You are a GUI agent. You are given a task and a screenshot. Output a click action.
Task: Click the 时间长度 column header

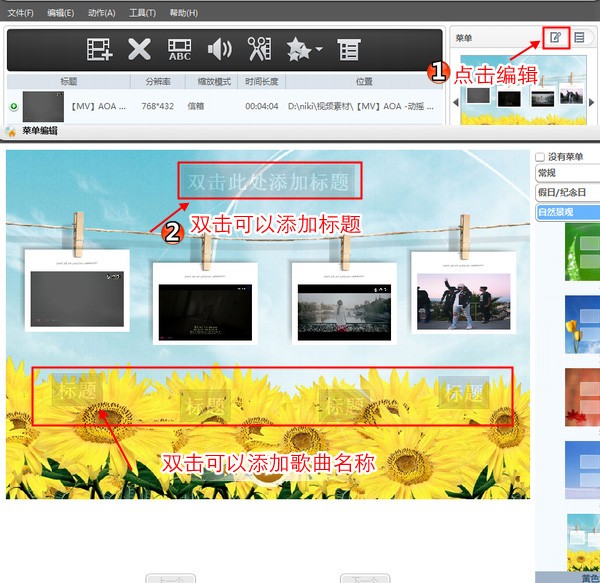click(262, 81)
